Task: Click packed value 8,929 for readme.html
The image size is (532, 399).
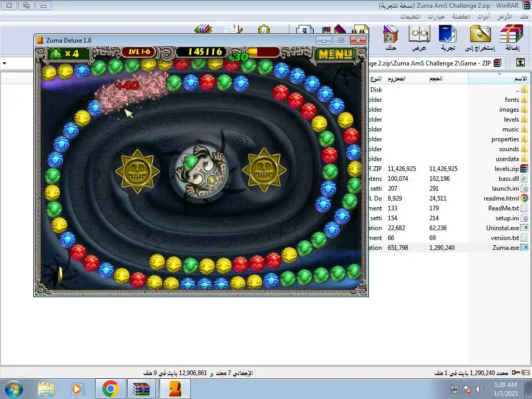Action: (395, 198)
